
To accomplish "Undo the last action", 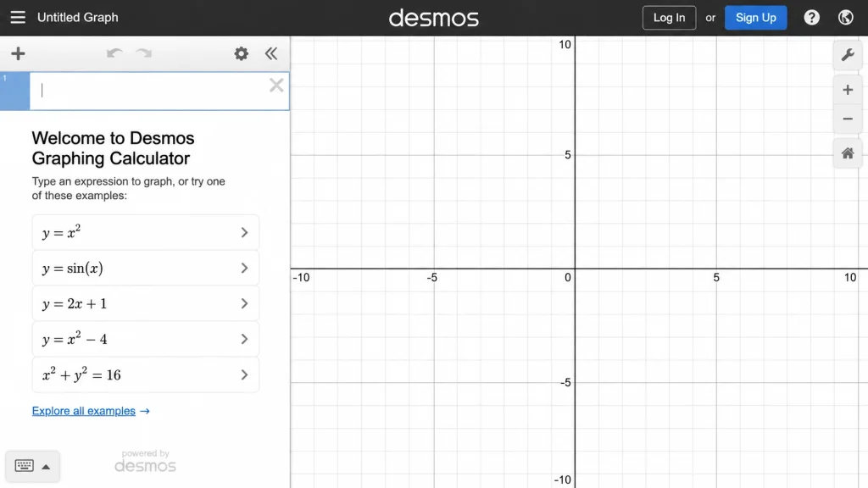I will (114, 53).
